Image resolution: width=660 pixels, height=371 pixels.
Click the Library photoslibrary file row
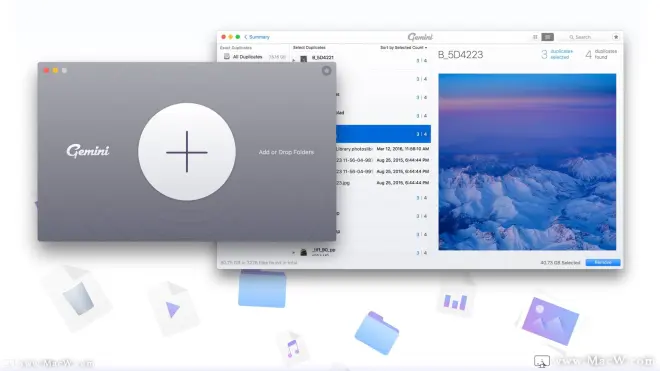pyautogui.click(x=383, y=149)
